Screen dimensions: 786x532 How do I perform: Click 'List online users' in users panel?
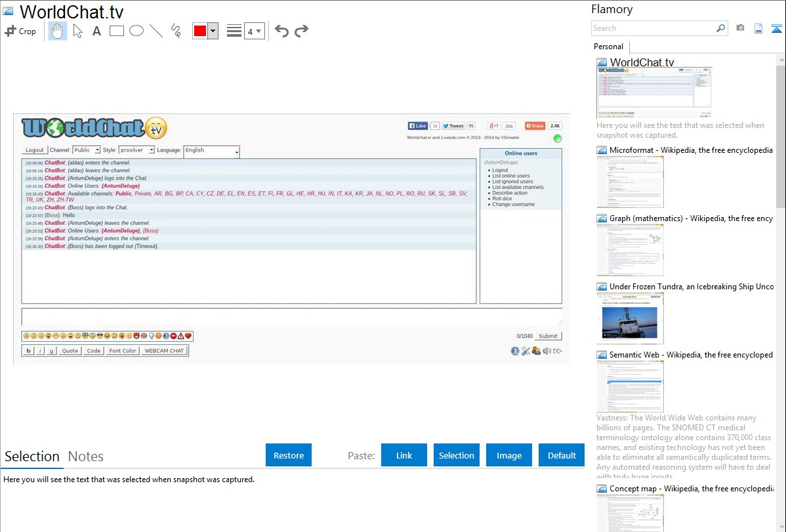point(511,176)
